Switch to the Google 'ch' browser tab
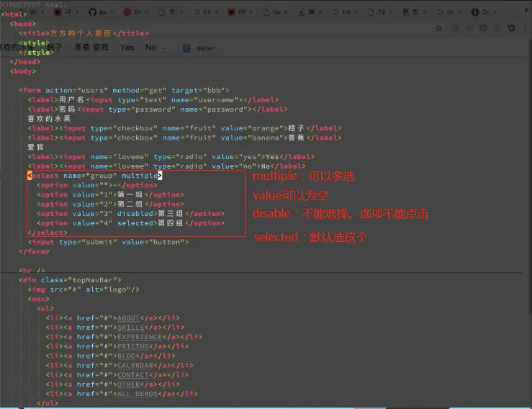This screenshot has height=409, width=532. point(450,12)
